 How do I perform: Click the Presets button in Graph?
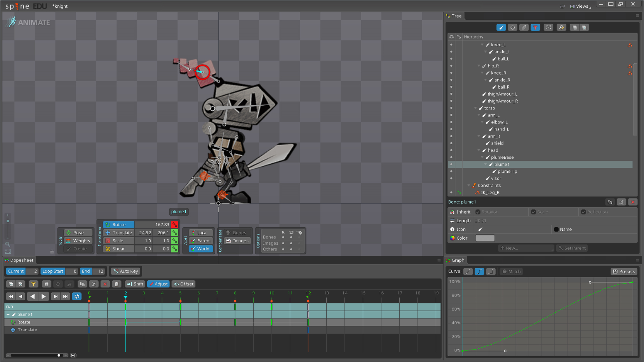(624, 271)
